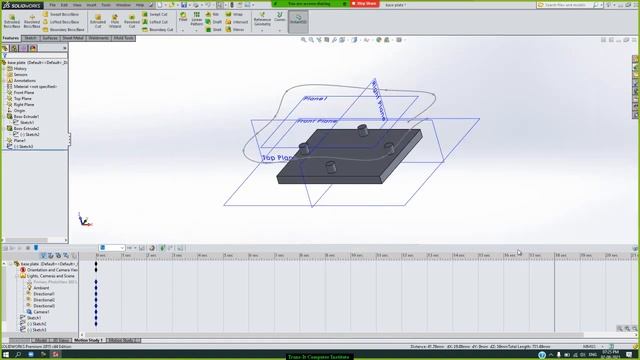The width and height of the screenshot is (640, 360).
Task: Choose the Lofted Cut tool
Action: click(155, 22)
